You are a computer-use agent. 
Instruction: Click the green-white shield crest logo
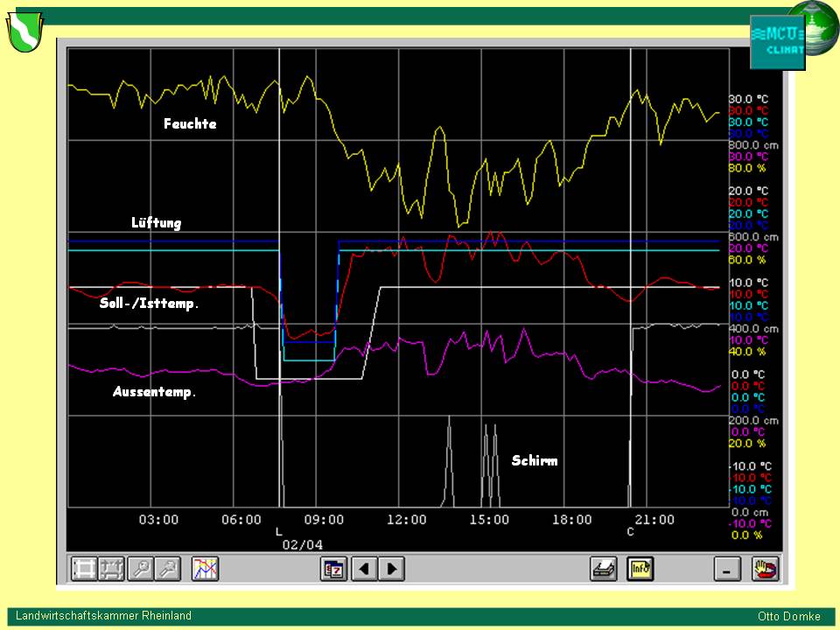[x=24, y=31]
